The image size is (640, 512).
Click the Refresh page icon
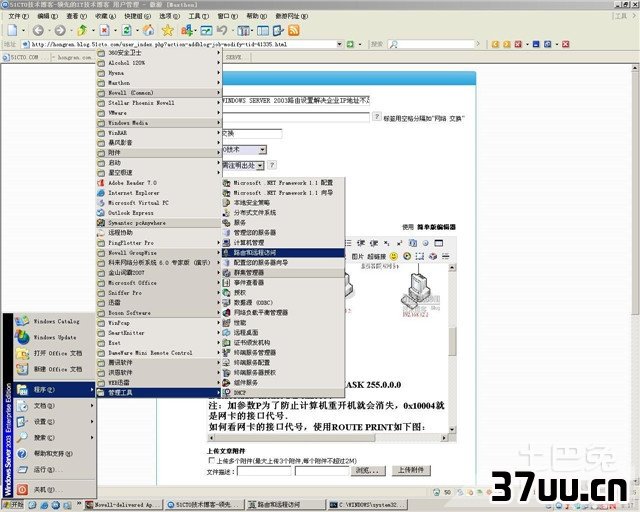127,30
